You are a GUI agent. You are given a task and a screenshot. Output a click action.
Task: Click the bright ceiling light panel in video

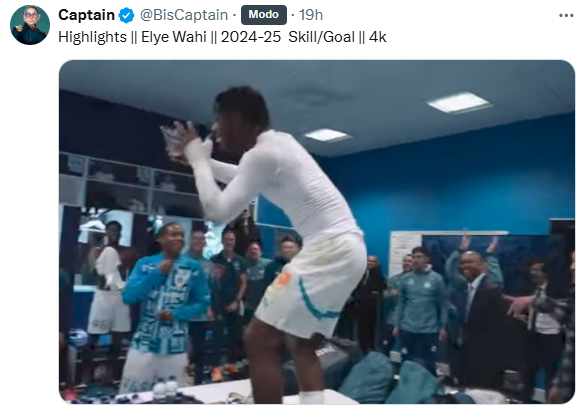[459, 102]
